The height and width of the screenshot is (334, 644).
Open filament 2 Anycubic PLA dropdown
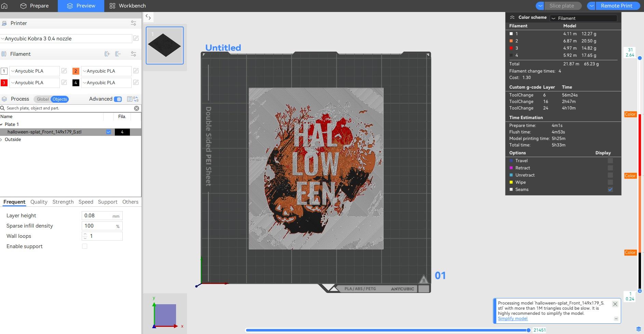[x=106, y=71]
